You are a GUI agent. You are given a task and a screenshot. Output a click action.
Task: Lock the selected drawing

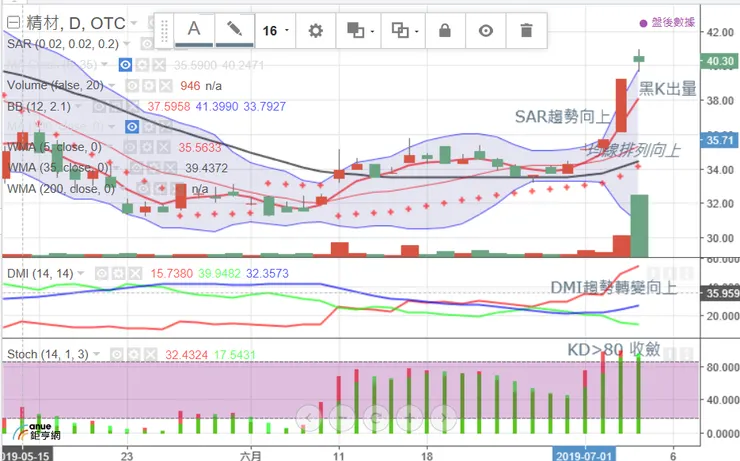pos(445,31)
